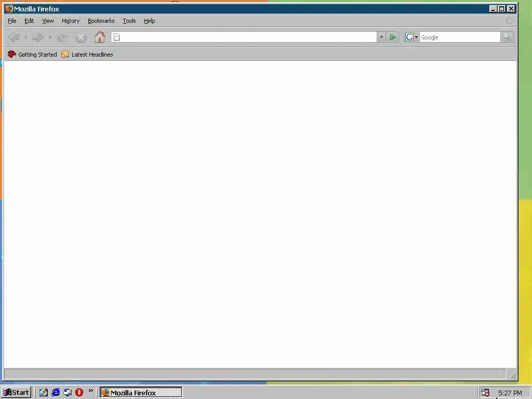Click the Start button
This screenshot has width=532, height=399.
[16, 393]
